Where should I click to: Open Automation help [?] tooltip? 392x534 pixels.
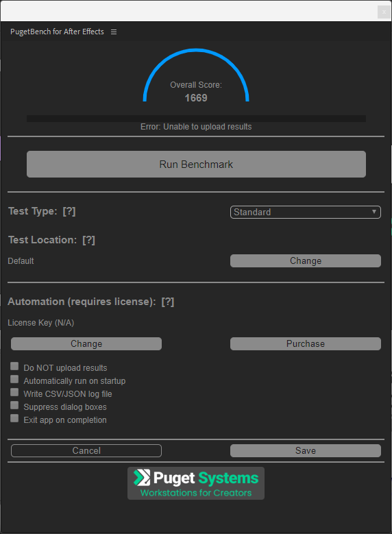coord(168,302)
